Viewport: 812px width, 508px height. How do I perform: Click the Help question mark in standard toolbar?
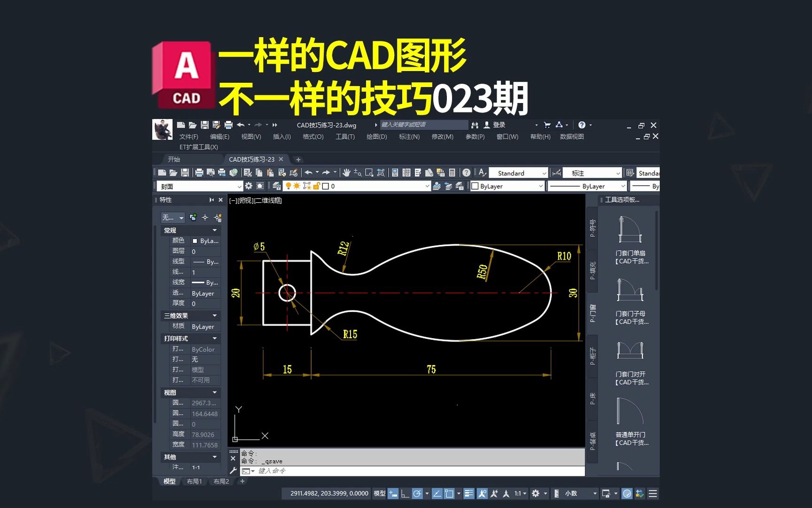pyautogui.click(x=466, y=173)
